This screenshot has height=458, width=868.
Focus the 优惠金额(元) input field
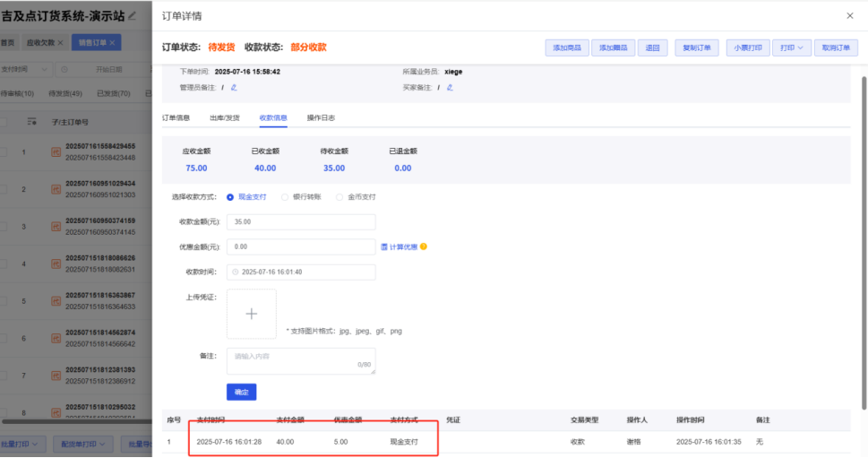coord(301,247)
